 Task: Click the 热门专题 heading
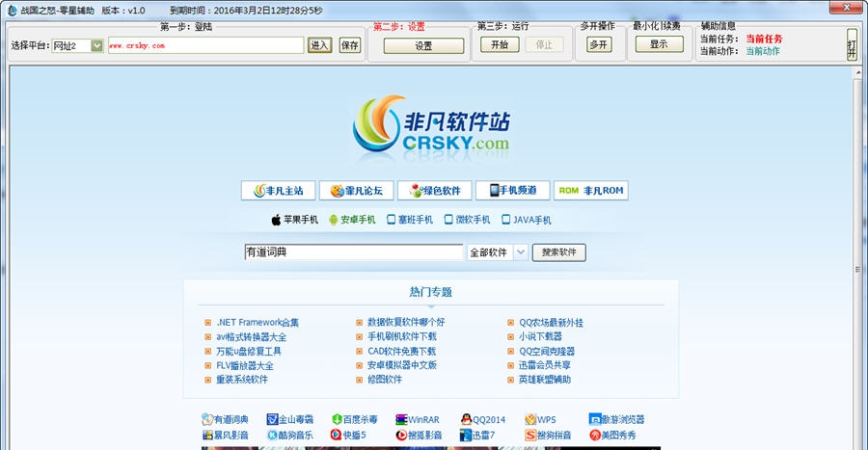(431, 292)
